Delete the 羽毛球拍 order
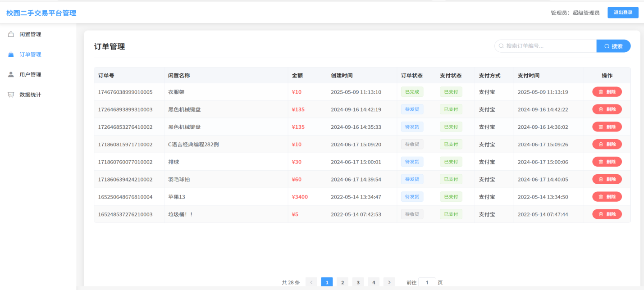This screenshot has width=644, height=290. (x=607, y=179)
